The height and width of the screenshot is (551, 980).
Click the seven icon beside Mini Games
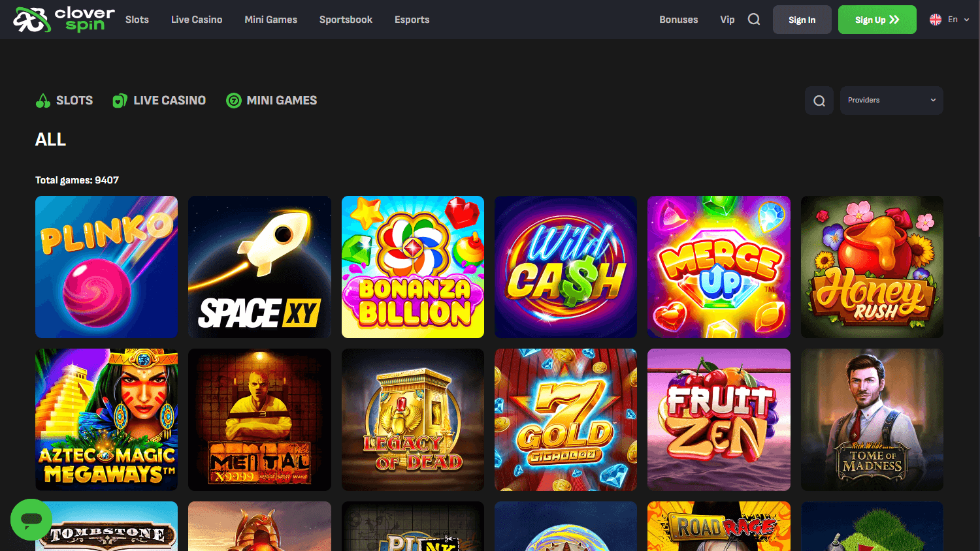233,101
